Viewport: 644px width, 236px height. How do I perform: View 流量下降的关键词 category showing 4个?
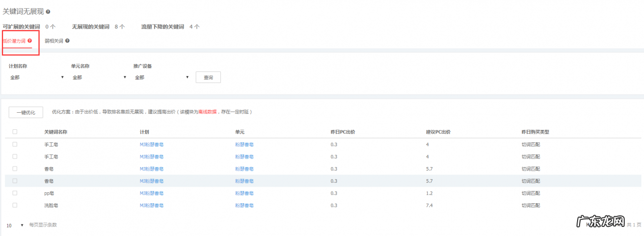pyautogui.click(x=163, y=27)
